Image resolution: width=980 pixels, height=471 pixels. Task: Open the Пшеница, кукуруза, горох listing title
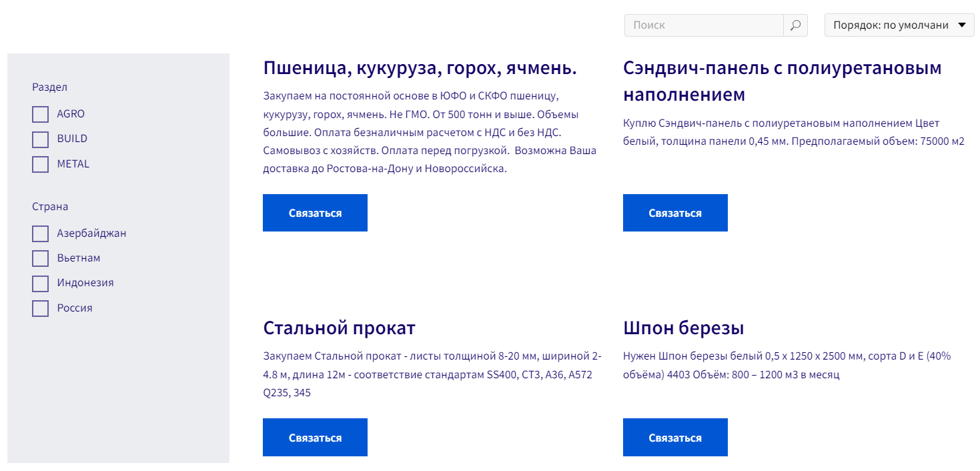(x=420, y=68)
